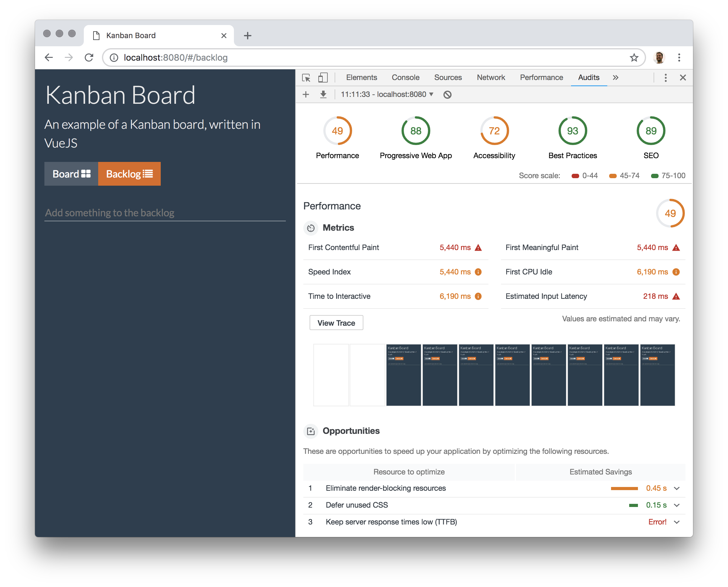Viewport: 728px width, 587px height.
Task: Click the inspect element cursor icon
Action: tap(306, 78)
